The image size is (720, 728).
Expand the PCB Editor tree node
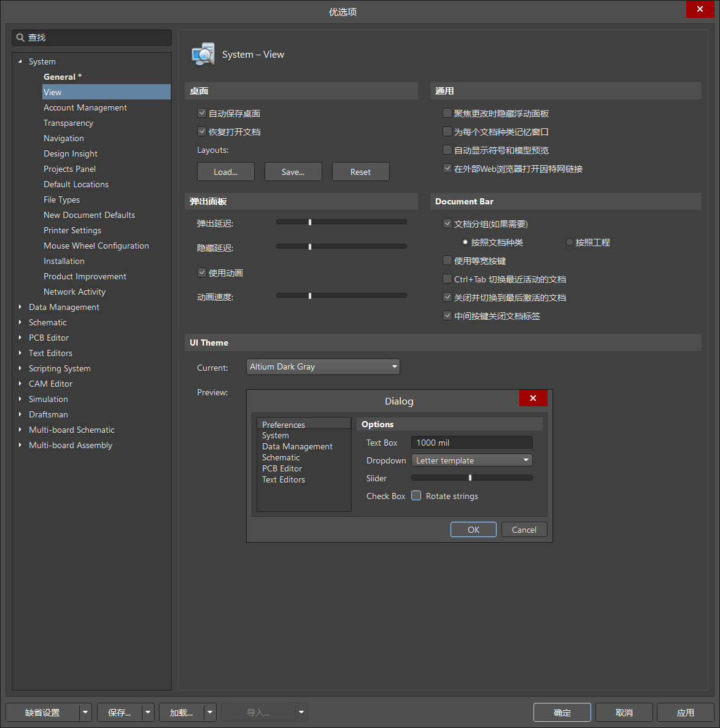20,338
